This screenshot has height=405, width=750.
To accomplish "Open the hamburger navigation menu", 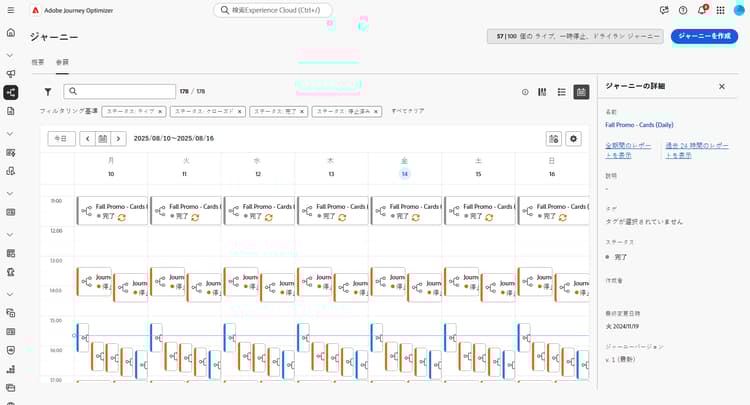I will (11, 10).
